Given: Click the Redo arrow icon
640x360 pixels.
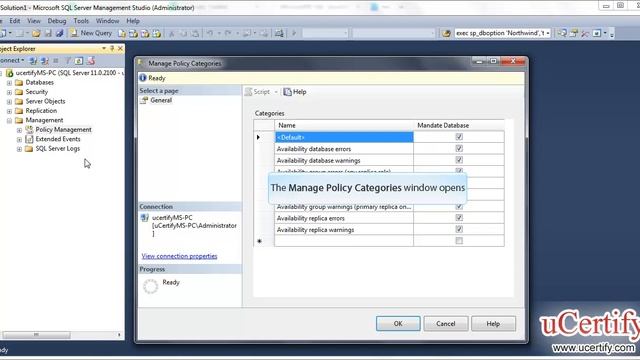Looking at the screenshot, I should pos(228,33).
